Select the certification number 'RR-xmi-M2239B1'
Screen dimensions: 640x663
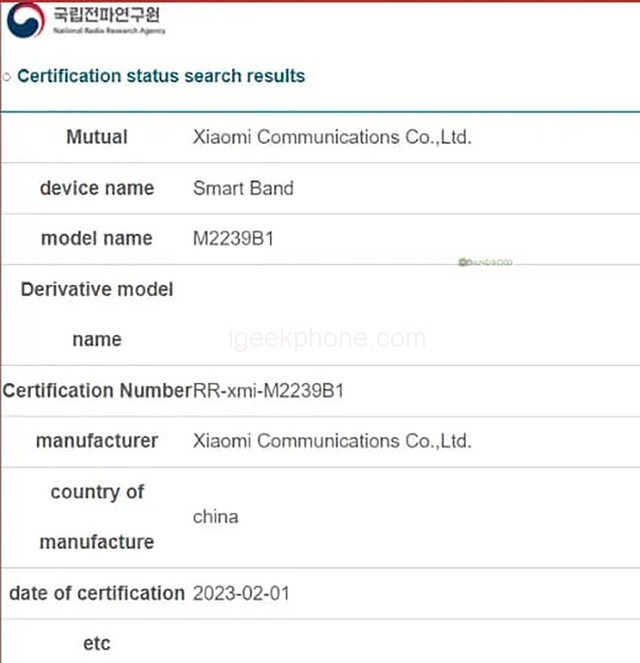point(268,391)
